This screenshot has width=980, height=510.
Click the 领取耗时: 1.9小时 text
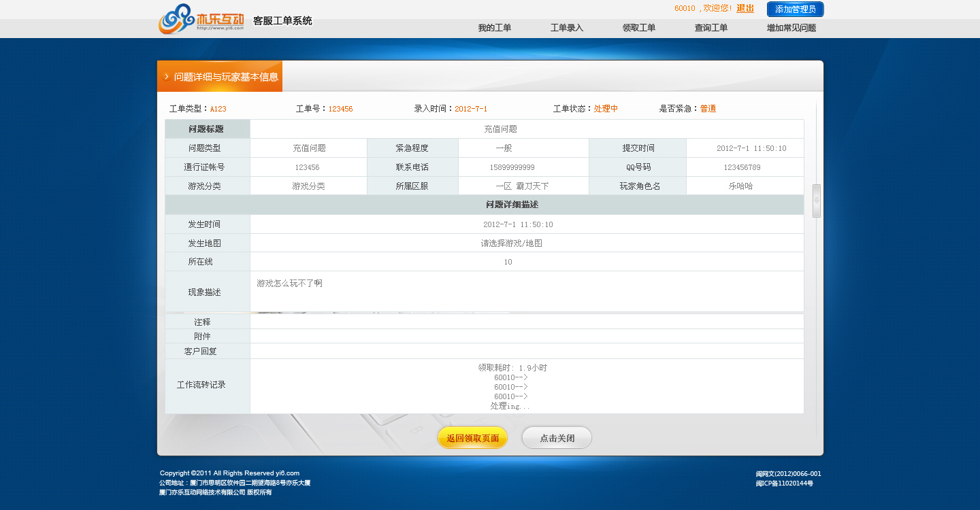click(x=512, y=368)
